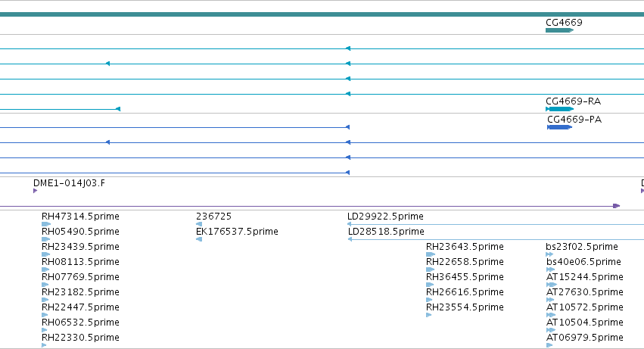Click the DME1-014J03.F marker arrow

point(36,191)
